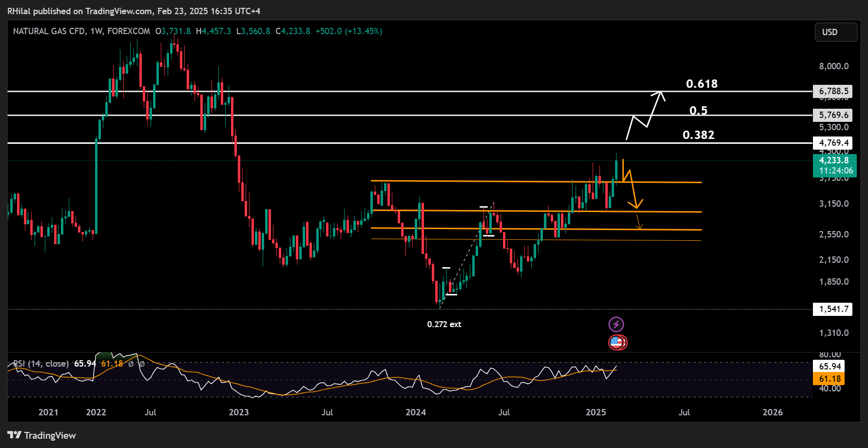The height and width of the screenshot is (448, 868).
Task: Click the purple lightning bolt event icon
Action: pyautogui.click(x=616, y=324)
